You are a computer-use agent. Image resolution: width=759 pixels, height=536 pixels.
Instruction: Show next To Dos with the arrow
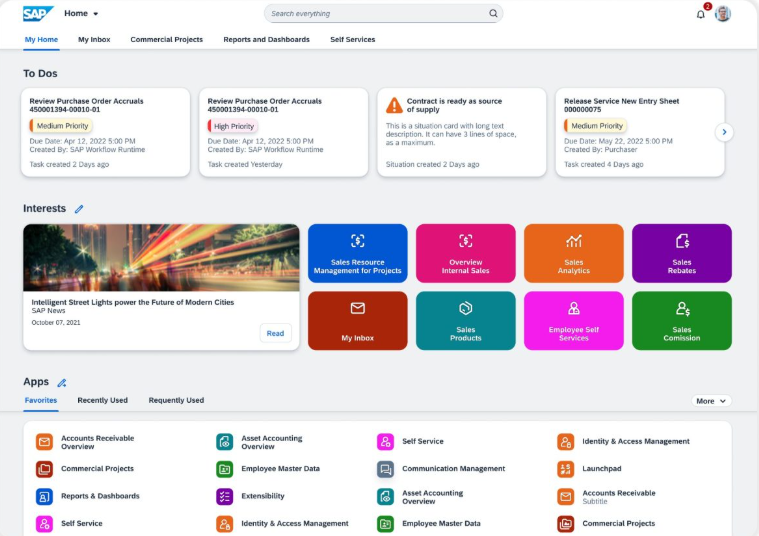[x=724, y=132]
